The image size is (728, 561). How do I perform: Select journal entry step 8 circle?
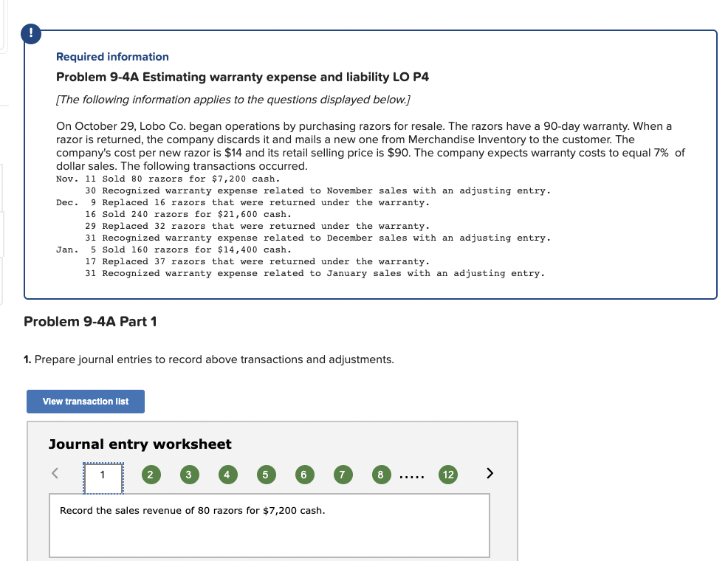(381, 475)
